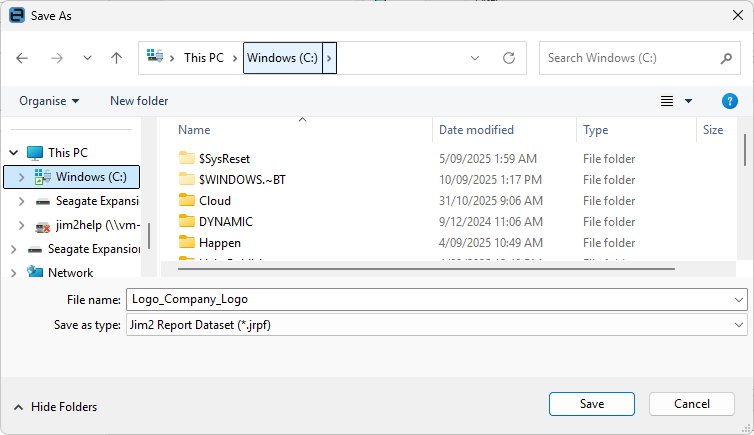Expand the Network tree node
Screen dimensions: 754x435
[x=13, y=273]
